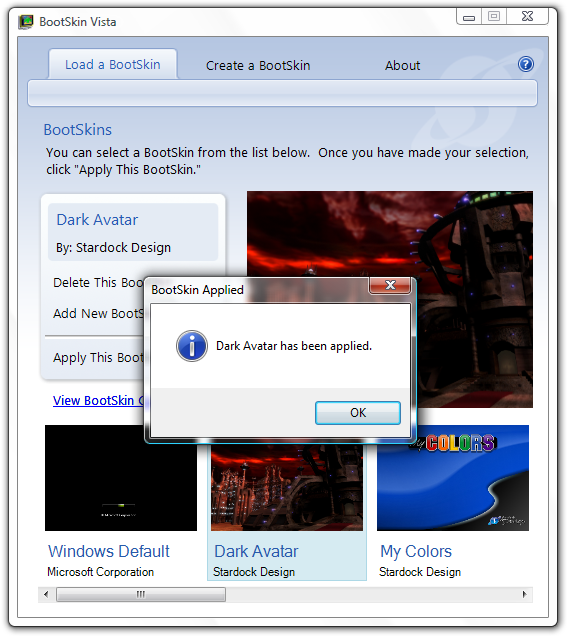Select the Windows Default thumbnail
Viewport: 568px width, 636px height.
tap(121, 478)
